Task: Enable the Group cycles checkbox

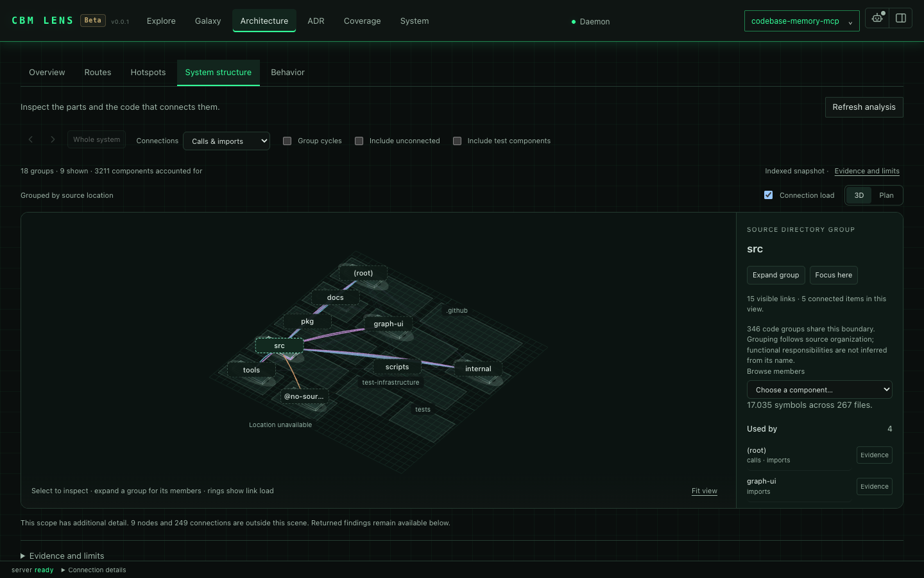Action: pyautogui.click(x=287, y=141)
